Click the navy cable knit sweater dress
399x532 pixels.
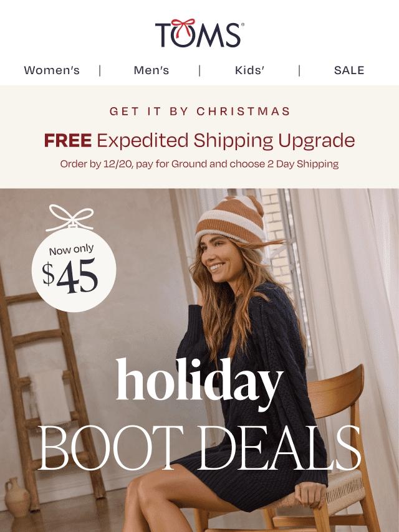(x=251, y=390)
